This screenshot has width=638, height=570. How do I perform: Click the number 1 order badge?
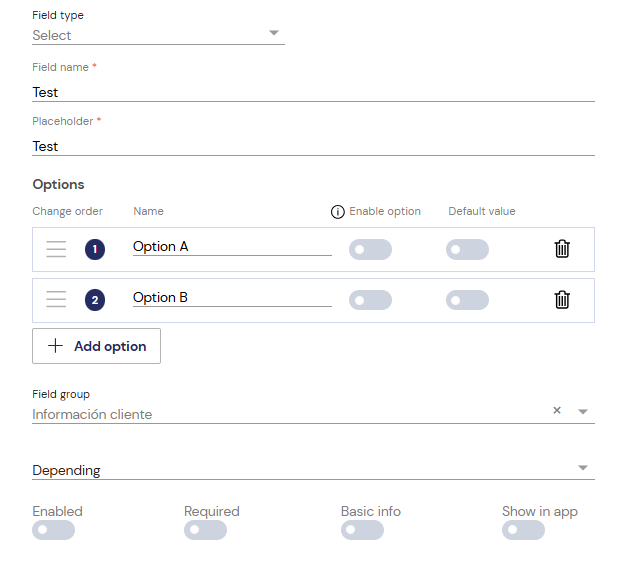coord(95,249)
